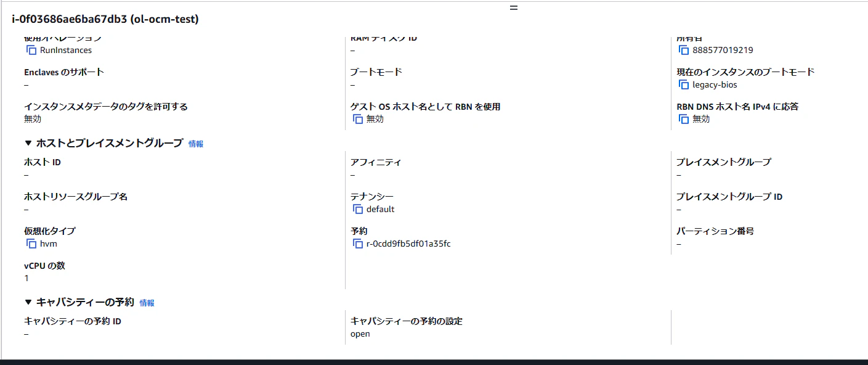
Task: Click the Enclaves のサポート label
Action: pos(64,72)
